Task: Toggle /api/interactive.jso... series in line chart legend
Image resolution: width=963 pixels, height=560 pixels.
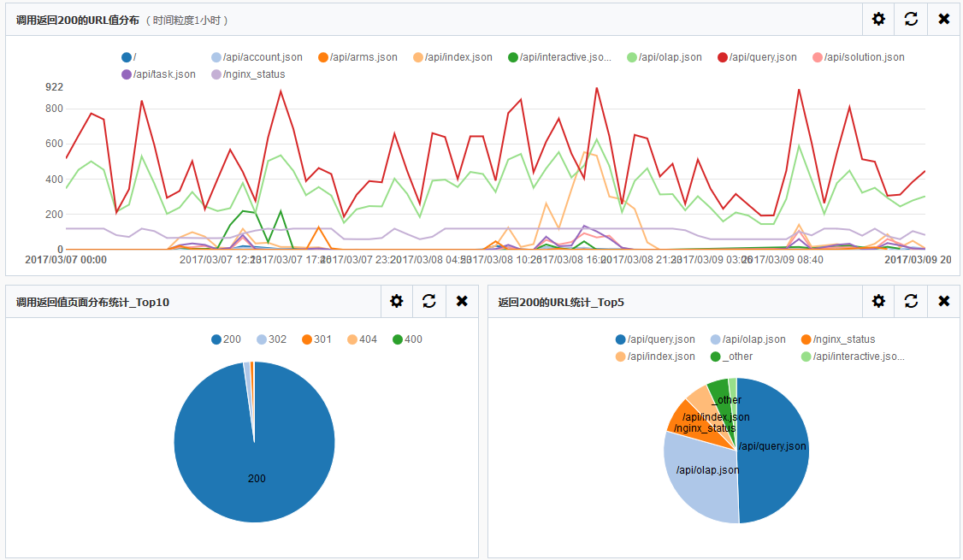Action: pos(559,57)
